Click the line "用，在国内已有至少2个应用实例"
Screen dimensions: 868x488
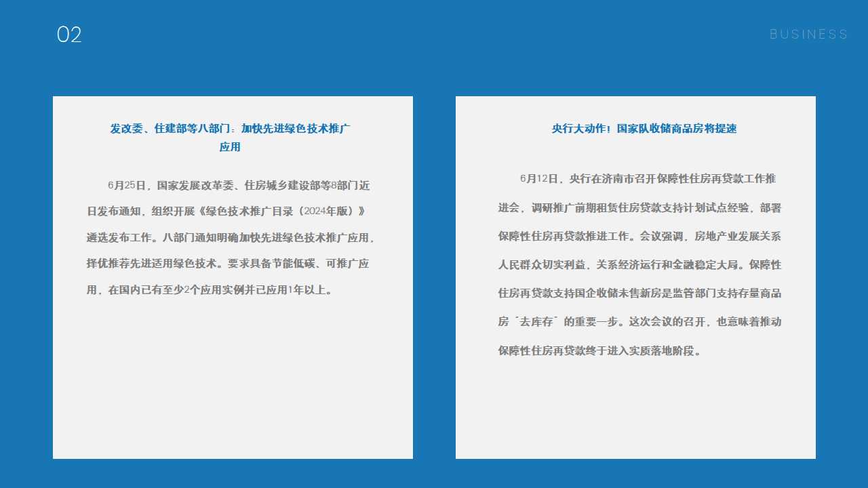pyautogui.click(x=210, y=290)
